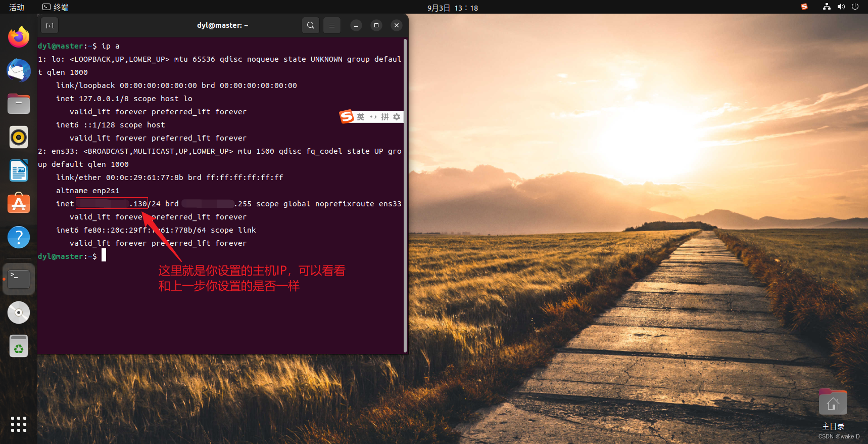This screenshot has height=444, width=868.
Task: Open the clock showing 9月3日 13:18
Action: click(453, 8)
